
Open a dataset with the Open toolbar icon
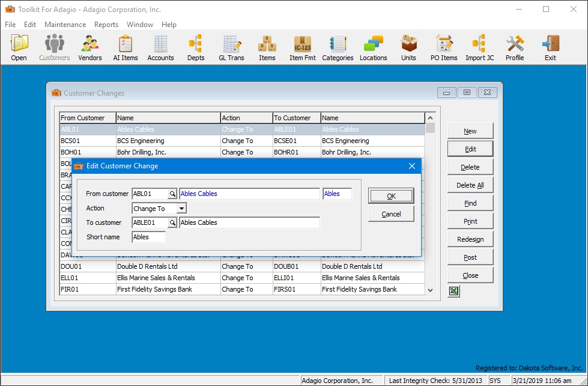coord(19,47)
